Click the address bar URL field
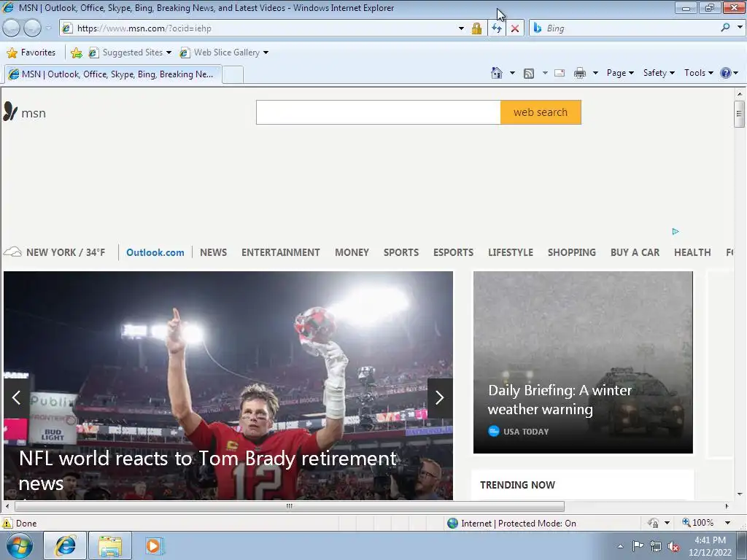The height and width of the screenshot is (560, 747). tap(264, 28)
